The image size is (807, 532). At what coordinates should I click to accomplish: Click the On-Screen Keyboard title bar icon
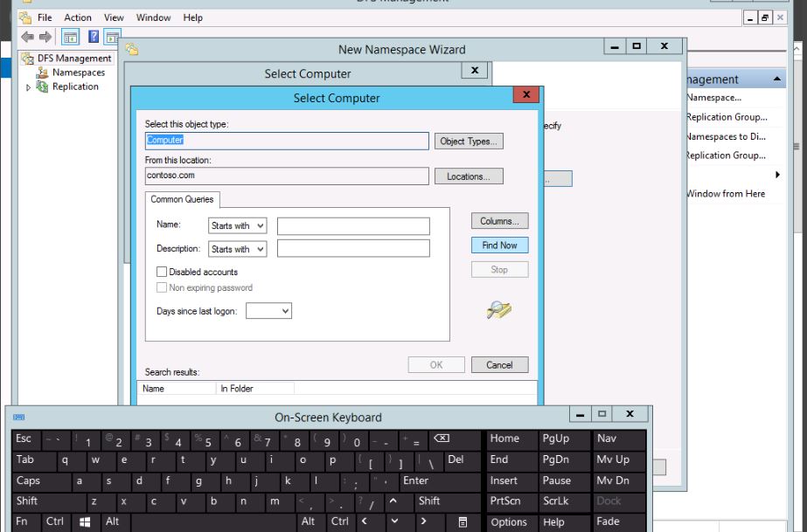(19, 417)
